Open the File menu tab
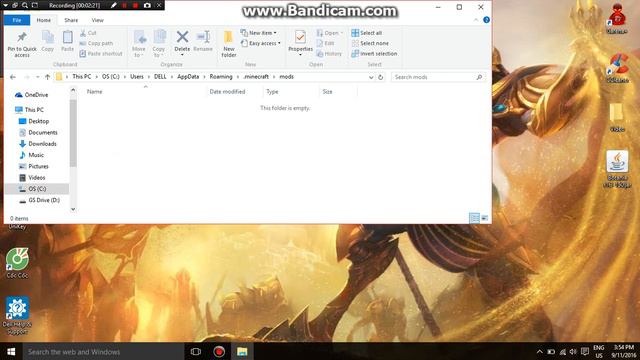 click(x=17, y=20)
